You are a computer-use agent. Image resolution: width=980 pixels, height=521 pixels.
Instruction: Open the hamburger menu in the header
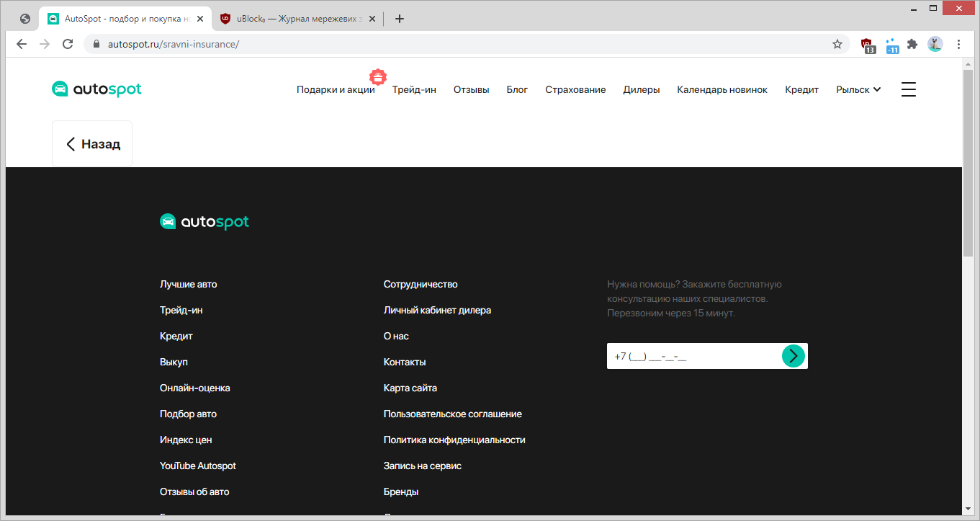(x=908, y=89)
